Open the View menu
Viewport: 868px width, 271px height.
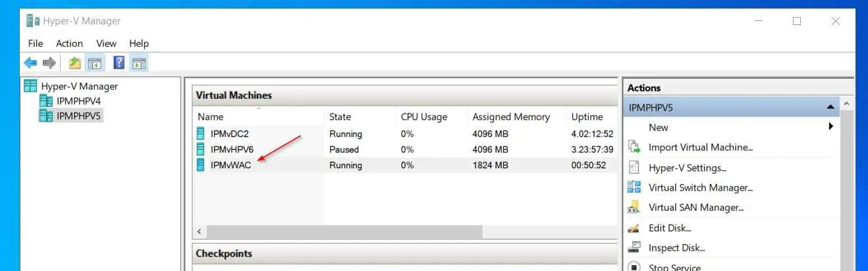tap(106, 44)
